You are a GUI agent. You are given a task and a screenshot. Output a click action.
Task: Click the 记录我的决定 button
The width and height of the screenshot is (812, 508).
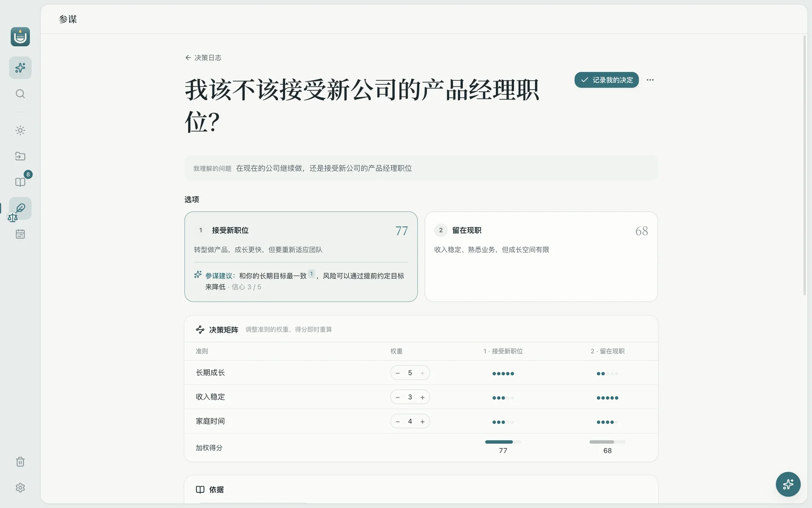606,80
